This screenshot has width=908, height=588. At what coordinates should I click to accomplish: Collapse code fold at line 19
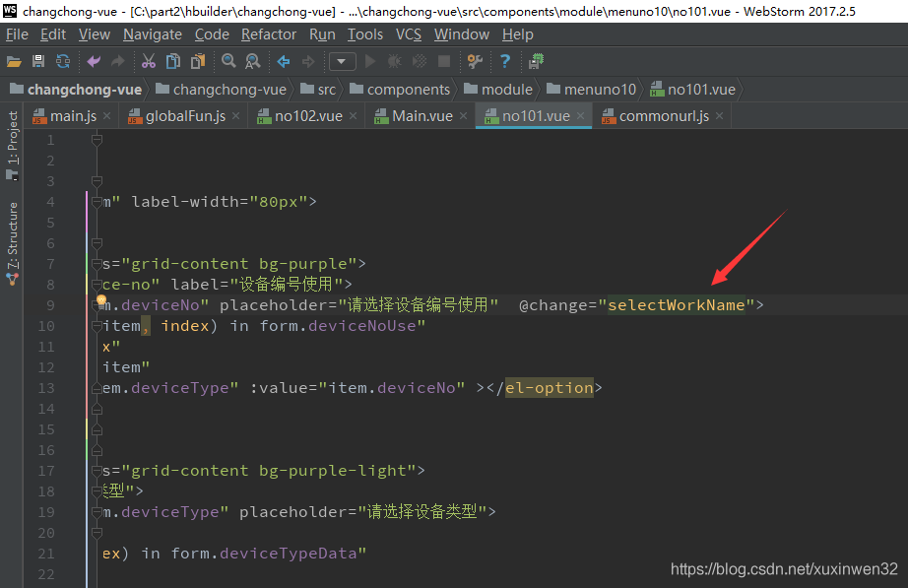pyautogui.click(x=97, y=512)
